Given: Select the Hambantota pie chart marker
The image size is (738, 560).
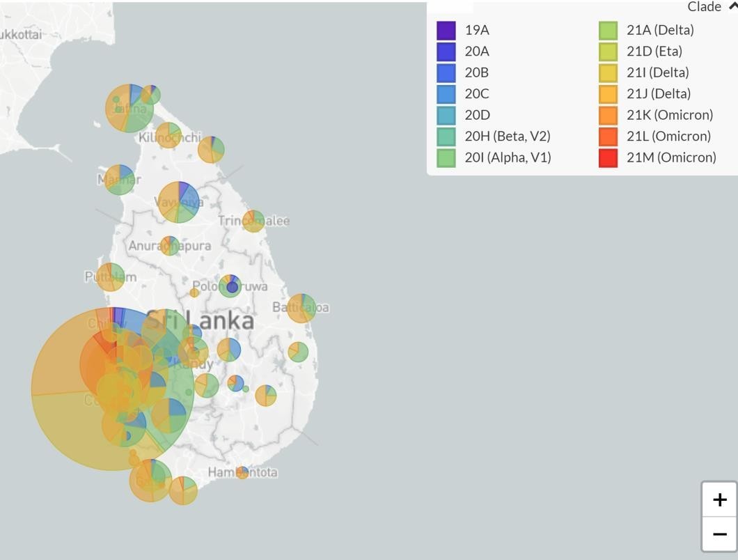Looking at the screenshot, I should pos(242,473).
